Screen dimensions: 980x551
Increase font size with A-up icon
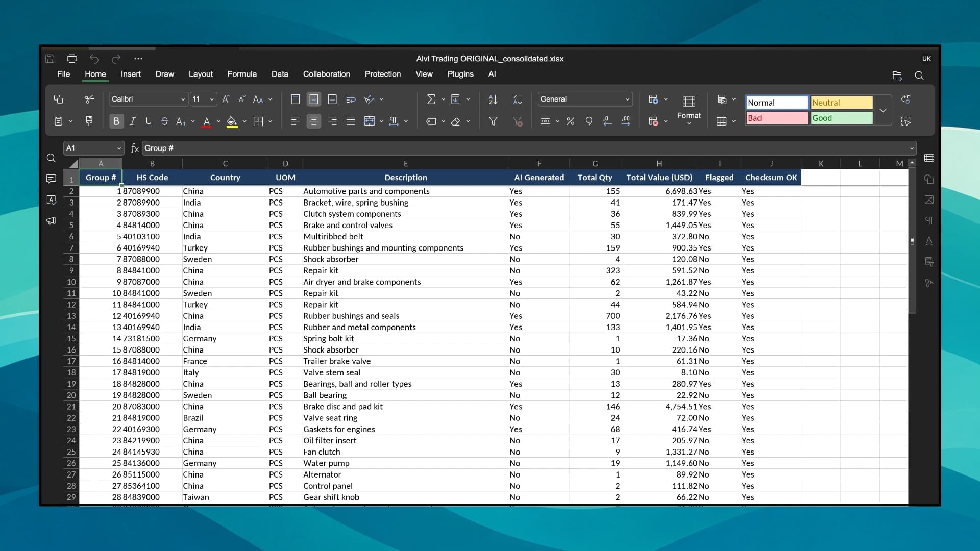click(x=226, y=99)
